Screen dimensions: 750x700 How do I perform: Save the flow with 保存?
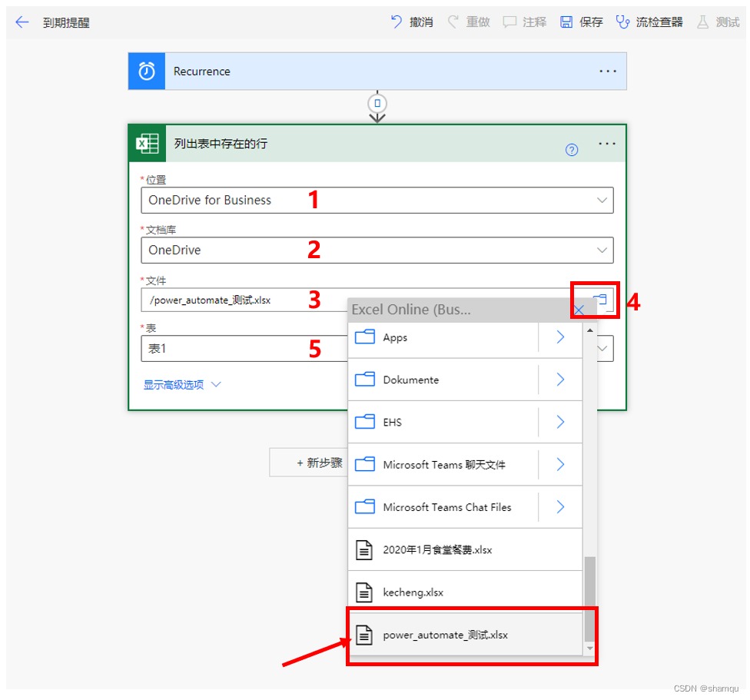[581, 22]
